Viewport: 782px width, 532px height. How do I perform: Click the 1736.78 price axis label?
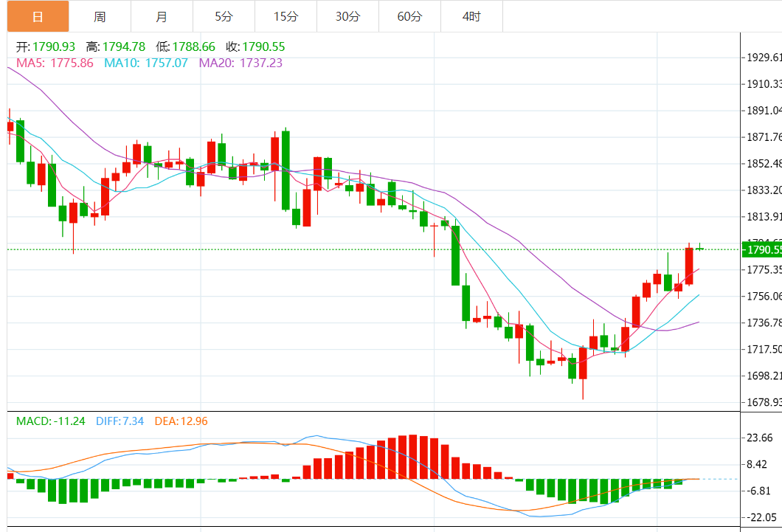pyautogui.click(x=764, y=323)
